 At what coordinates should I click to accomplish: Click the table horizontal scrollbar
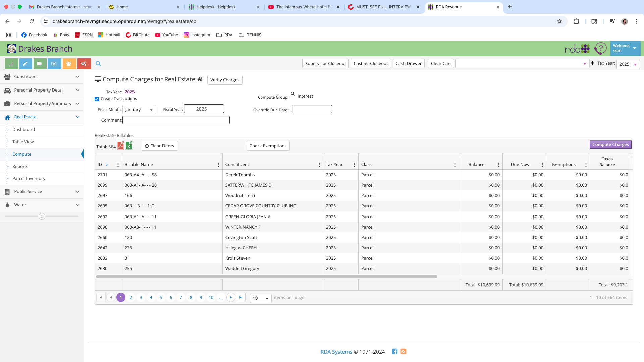coord(267,277)
